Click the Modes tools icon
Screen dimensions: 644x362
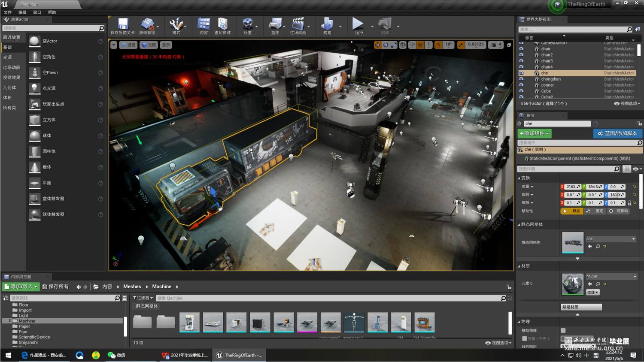(176, 25)
